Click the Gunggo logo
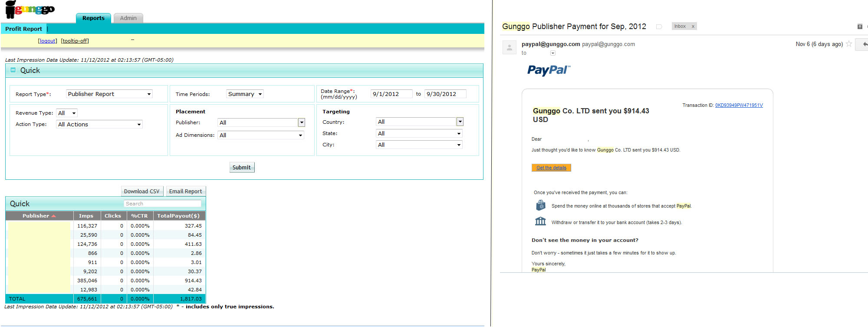868x327 pixels. tap(30, 9)
